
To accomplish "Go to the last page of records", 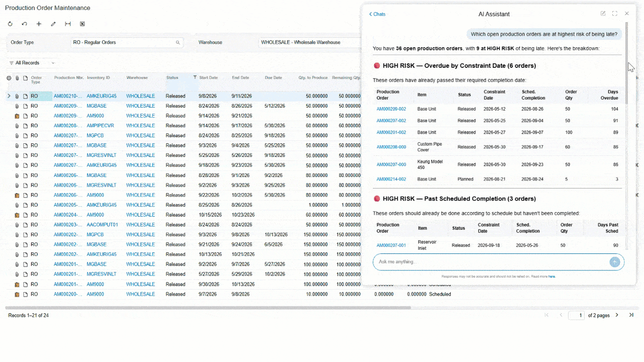I will pyautogui.click(x=631, y=315).
